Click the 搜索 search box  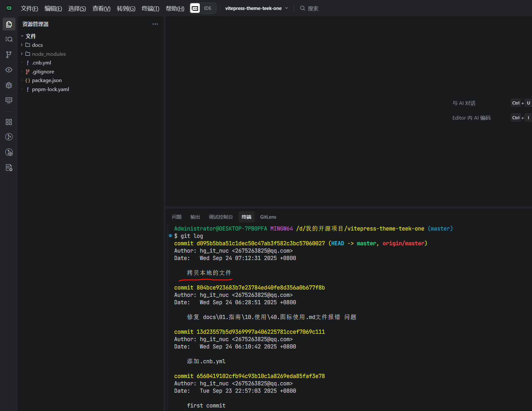(x=313, y=8)
